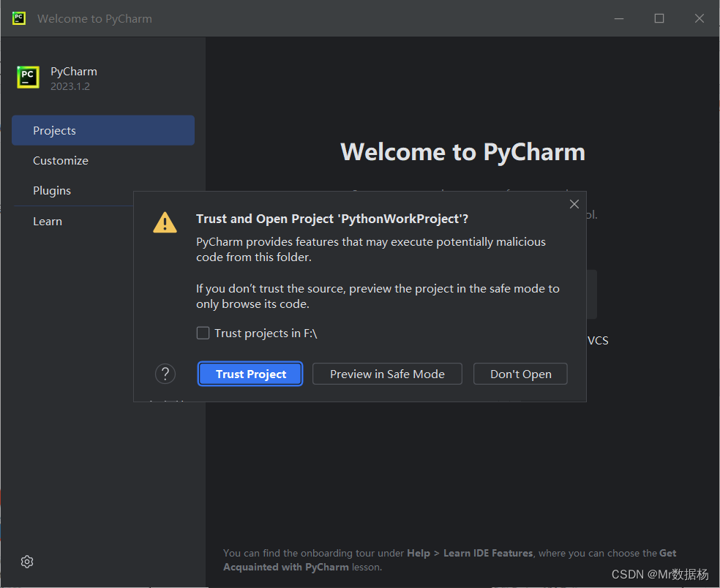Close the Welcome to PyCharm window
Image resolution: width=720 pixels, height=588 pixels.
(x=699, y=18)
